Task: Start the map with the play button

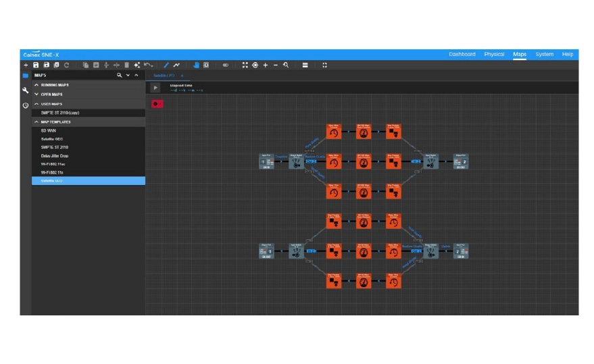Action: pos(155,88)
